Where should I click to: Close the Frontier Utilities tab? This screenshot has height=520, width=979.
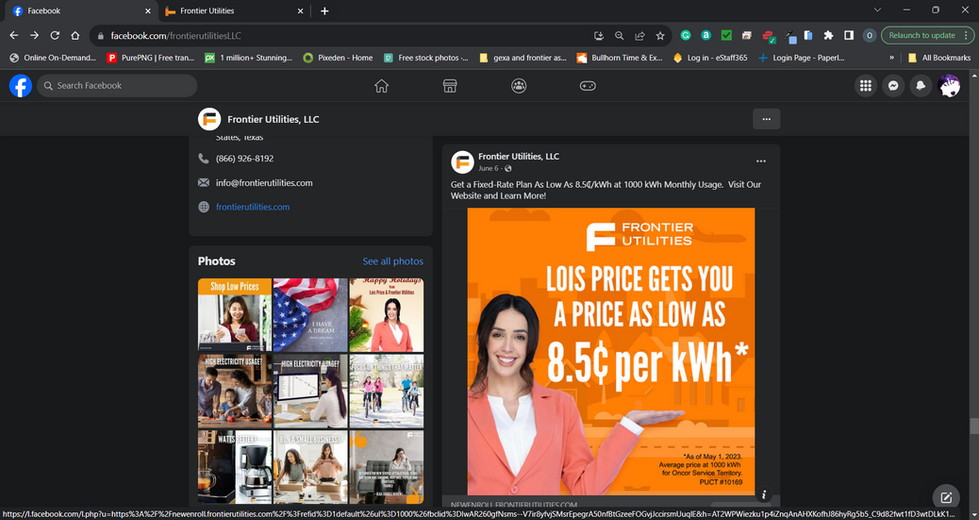pyautogui.click(x=300, y=11)
